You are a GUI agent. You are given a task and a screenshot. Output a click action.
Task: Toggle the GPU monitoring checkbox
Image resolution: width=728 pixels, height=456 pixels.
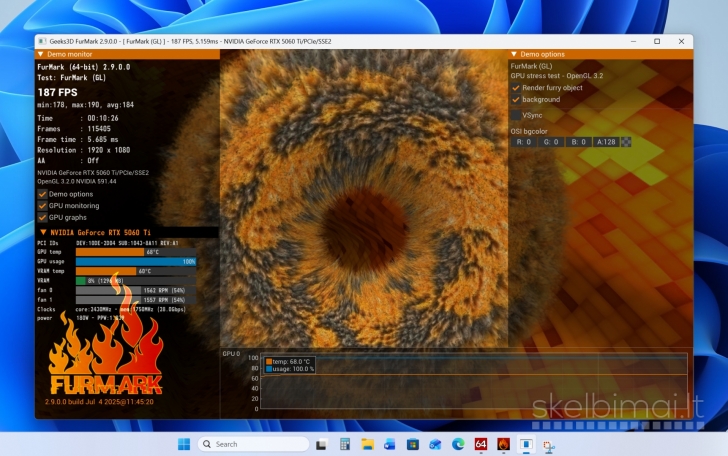(x=42, y=205)
